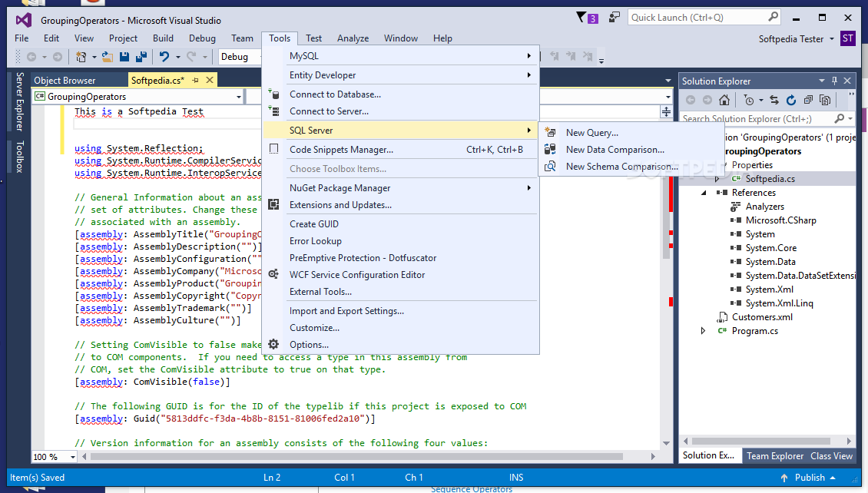Click the Quick Launch search magnifier icon
Screen dimensions: 868x493
pyautogui.click(x=774, y=17)
